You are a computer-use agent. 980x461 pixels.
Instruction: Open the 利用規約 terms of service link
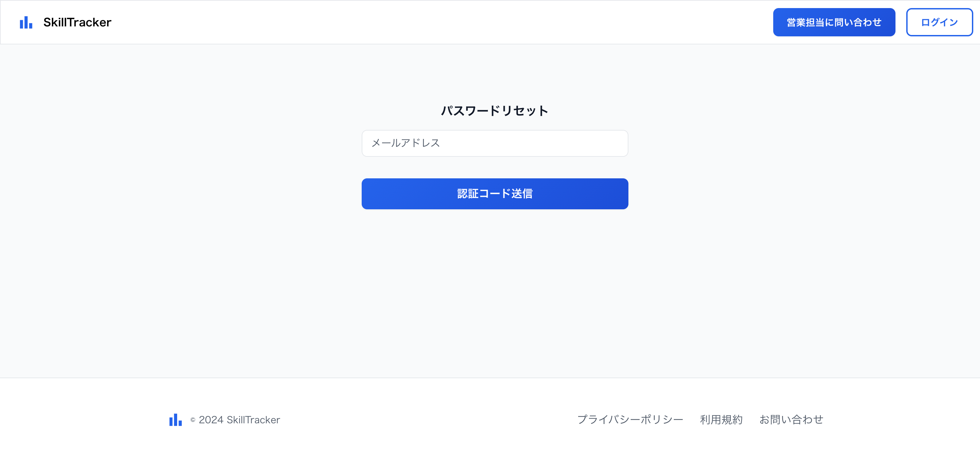click(721, 420)
